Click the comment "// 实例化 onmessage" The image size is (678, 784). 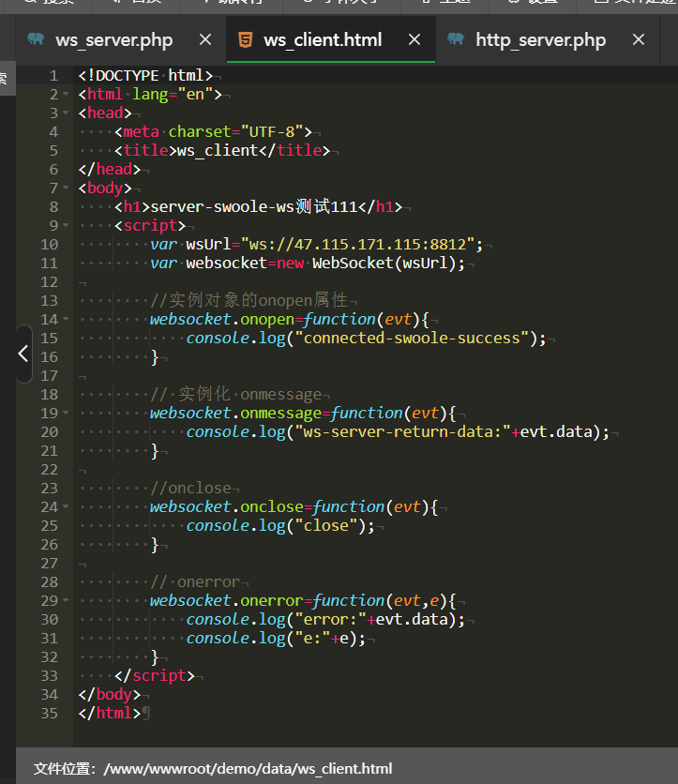pos(235,394)
